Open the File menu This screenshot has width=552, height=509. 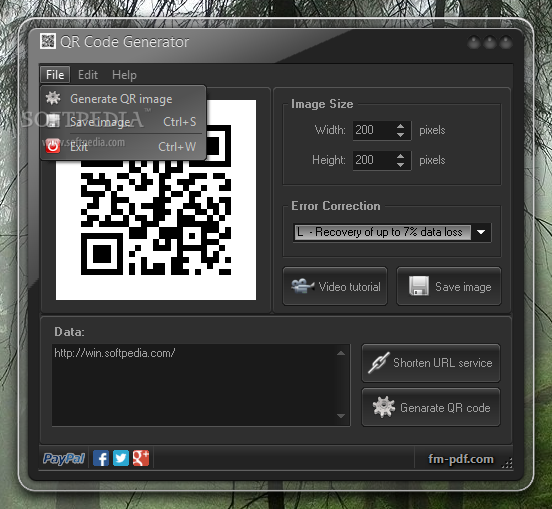pyautogui.click(x=55, y=75)
